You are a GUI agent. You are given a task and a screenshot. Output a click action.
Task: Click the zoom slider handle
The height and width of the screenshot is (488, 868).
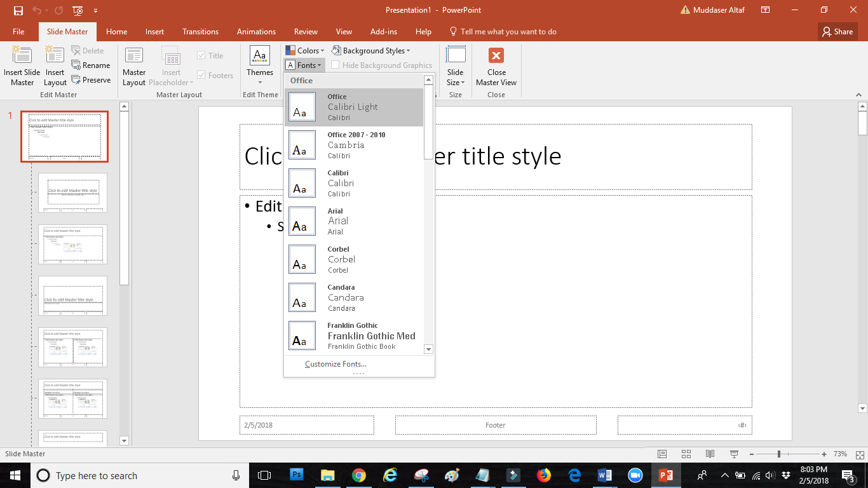click(778, 454)
